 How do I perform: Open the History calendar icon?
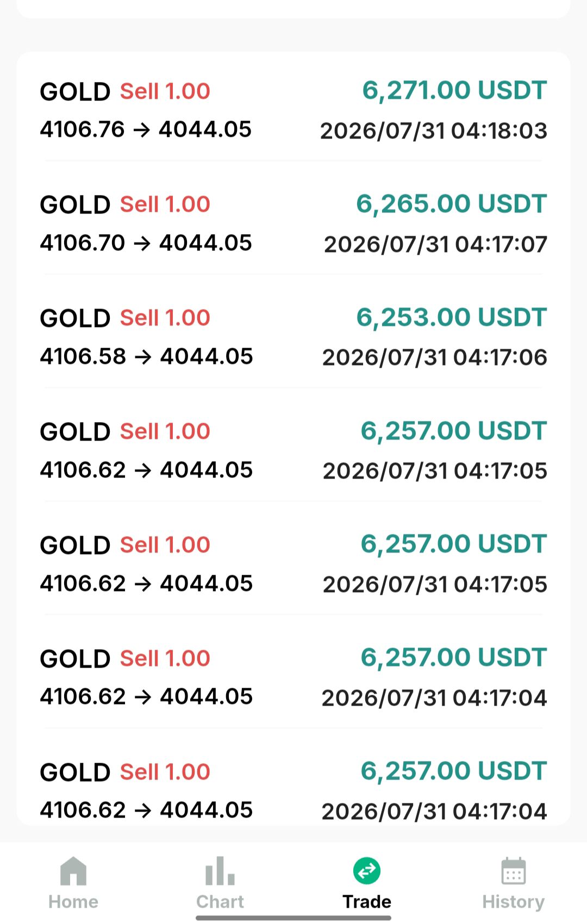(514, 871)
